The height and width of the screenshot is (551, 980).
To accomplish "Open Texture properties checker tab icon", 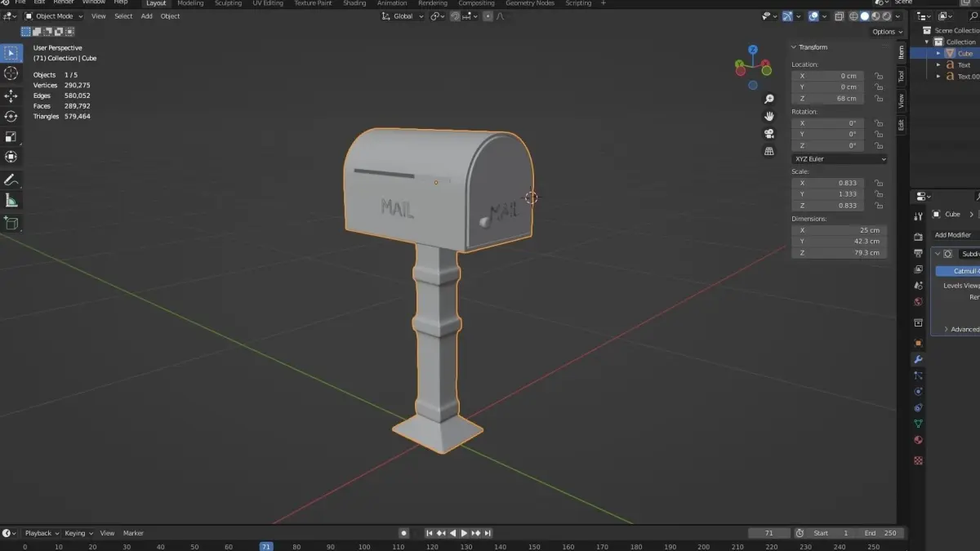I will pos(918,460).
